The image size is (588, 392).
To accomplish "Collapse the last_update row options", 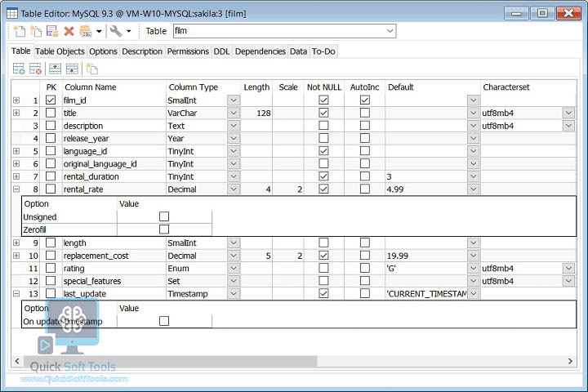I will tap(16, 294).
